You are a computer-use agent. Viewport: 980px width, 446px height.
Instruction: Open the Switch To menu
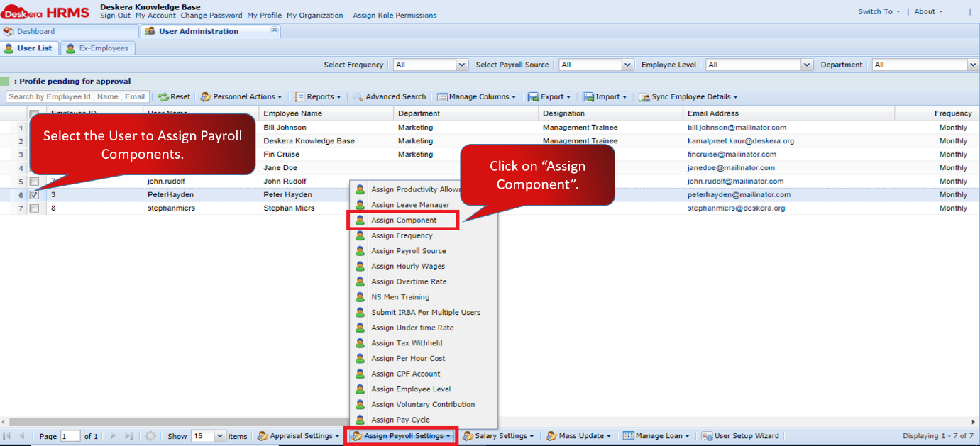(x=879, y=11)
